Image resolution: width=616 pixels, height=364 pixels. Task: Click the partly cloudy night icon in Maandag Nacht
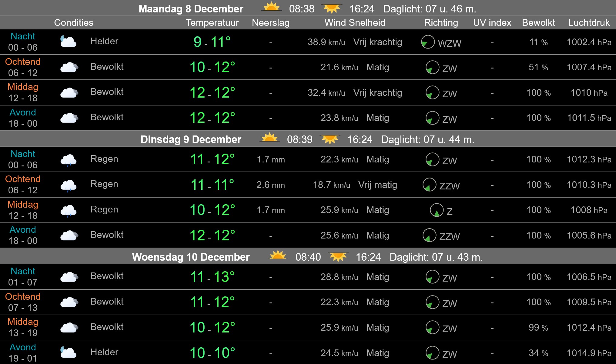[x=69, y=42]
